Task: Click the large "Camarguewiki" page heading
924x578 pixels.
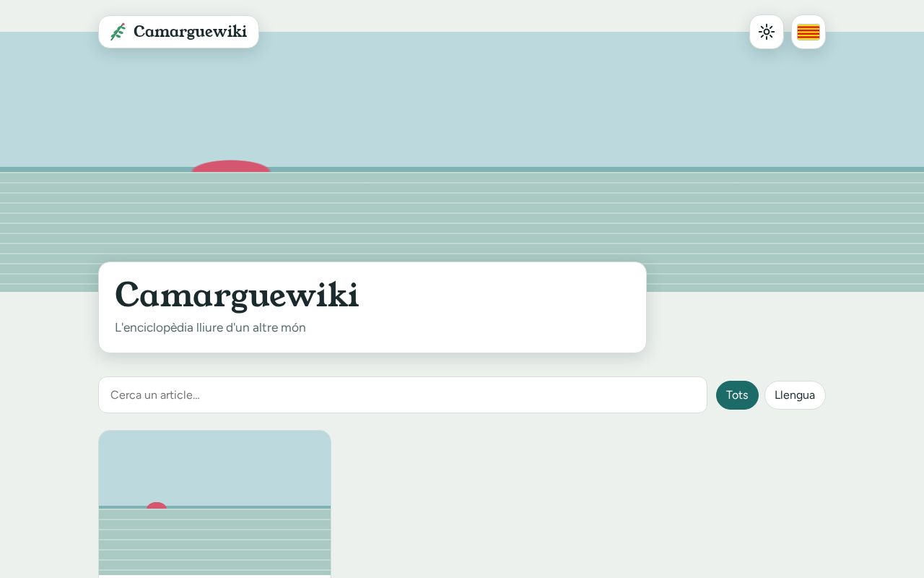Action: [237, 295]
